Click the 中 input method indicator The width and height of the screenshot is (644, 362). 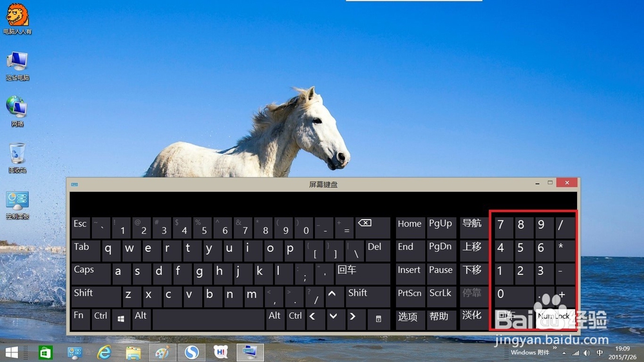(x=600, y=353)
